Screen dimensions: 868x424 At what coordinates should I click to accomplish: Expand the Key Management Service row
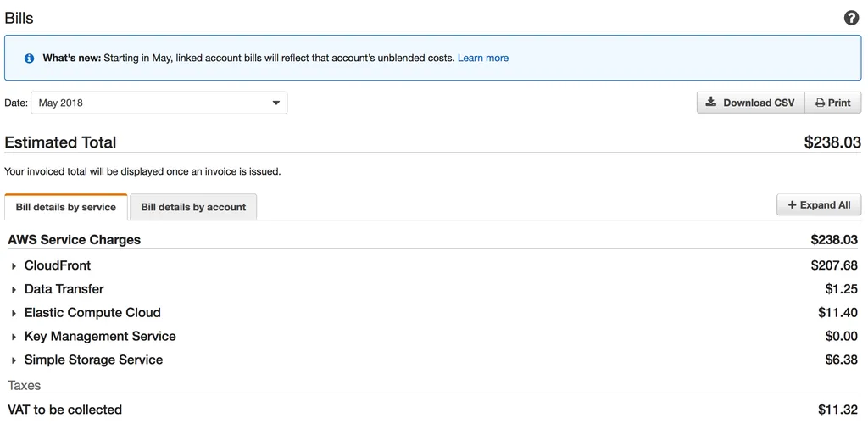(14, 337)
